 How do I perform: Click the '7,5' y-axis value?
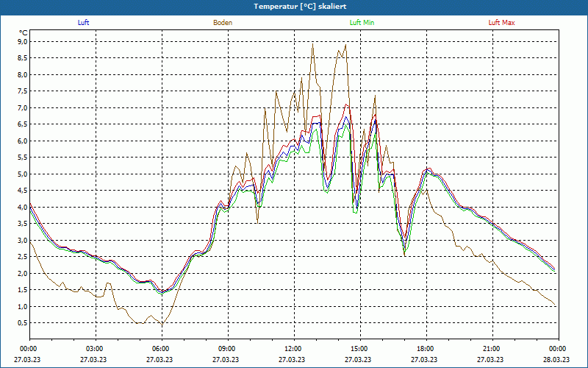(x=23, y=91)
